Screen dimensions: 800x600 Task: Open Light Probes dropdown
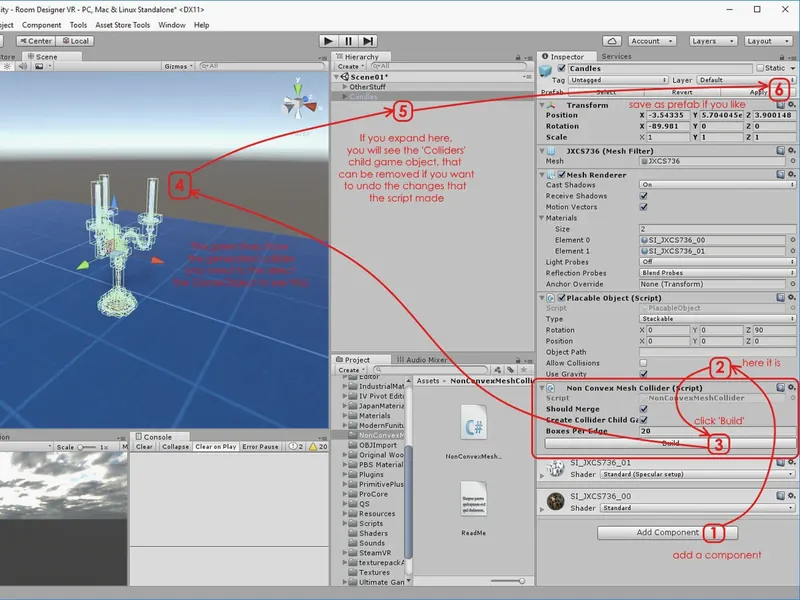pyautogui.click(x=717, y=262)
